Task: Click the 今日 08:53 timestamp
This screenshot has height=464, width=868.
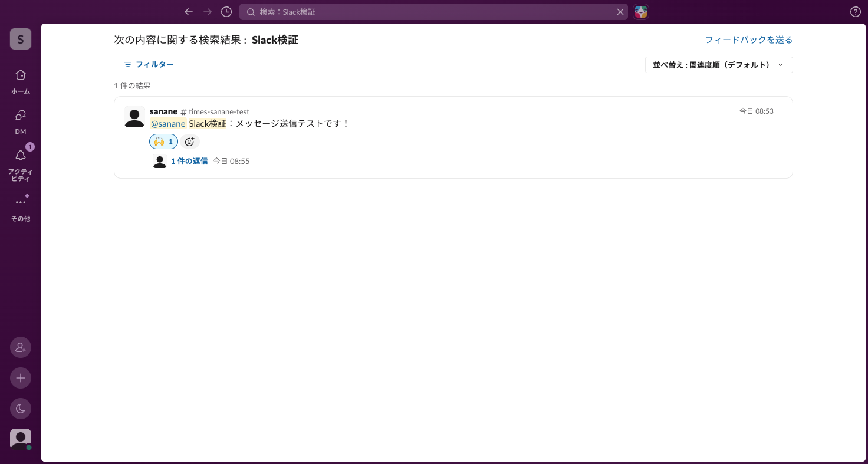Action: [757, 111]
